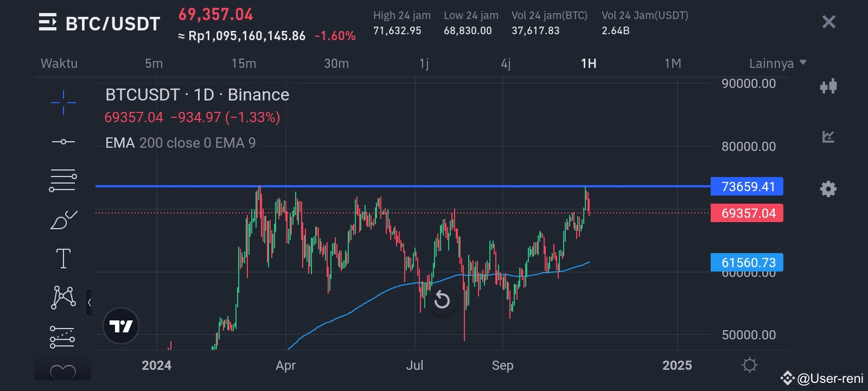
Task: Select the horizontal line drawing tool
Action: (63, 142)
